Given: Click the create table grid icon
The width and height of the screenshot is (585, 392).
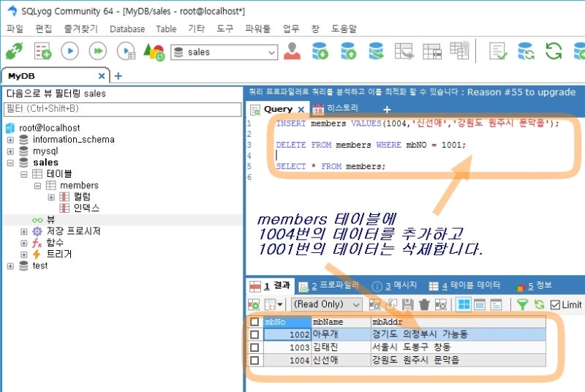Looking at the screenshot, I should [460, 50].
